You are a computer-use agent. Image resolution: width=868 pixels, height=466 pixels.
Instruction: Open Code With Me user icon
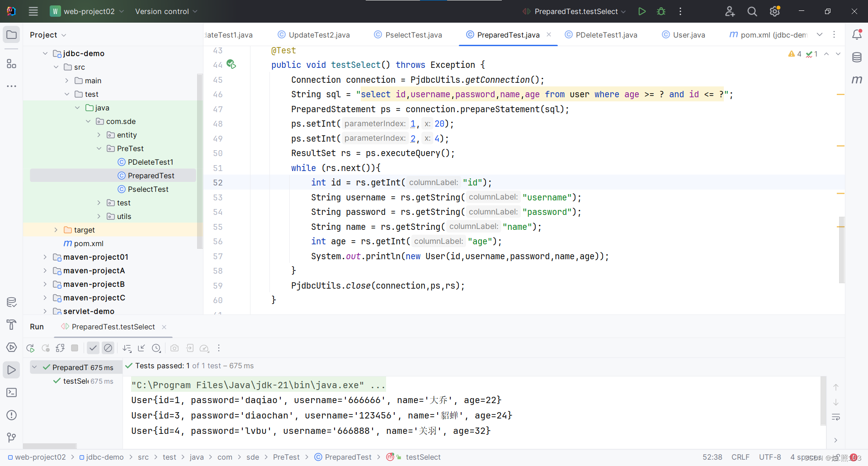tap(730, 11)
